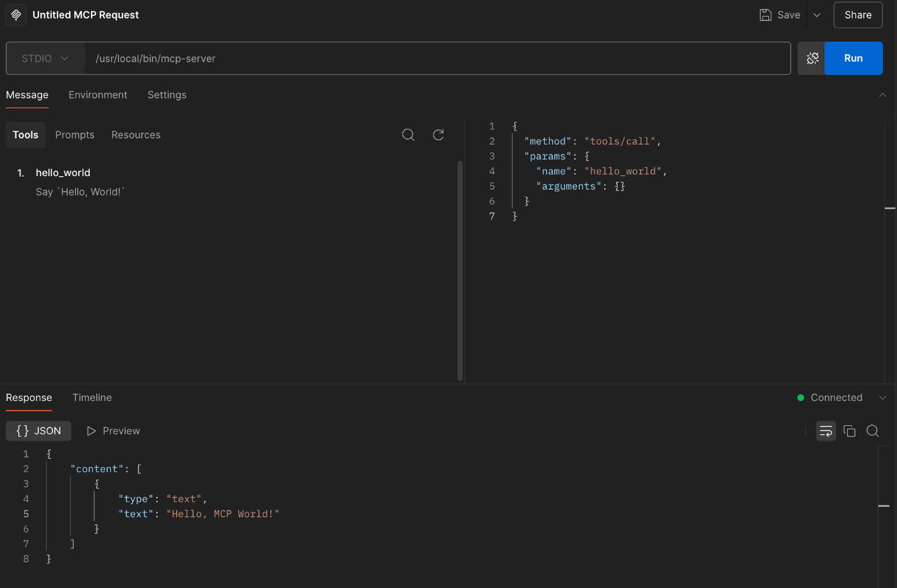Click the "name": "hello_world" line in editor

tap(602, 171)
